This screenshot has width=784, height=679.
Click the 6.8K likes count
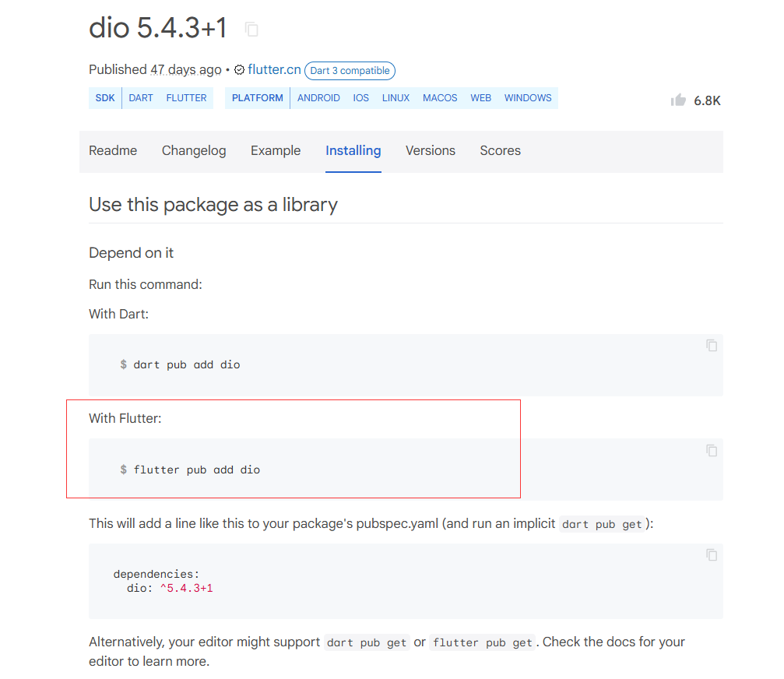point(707,100)
